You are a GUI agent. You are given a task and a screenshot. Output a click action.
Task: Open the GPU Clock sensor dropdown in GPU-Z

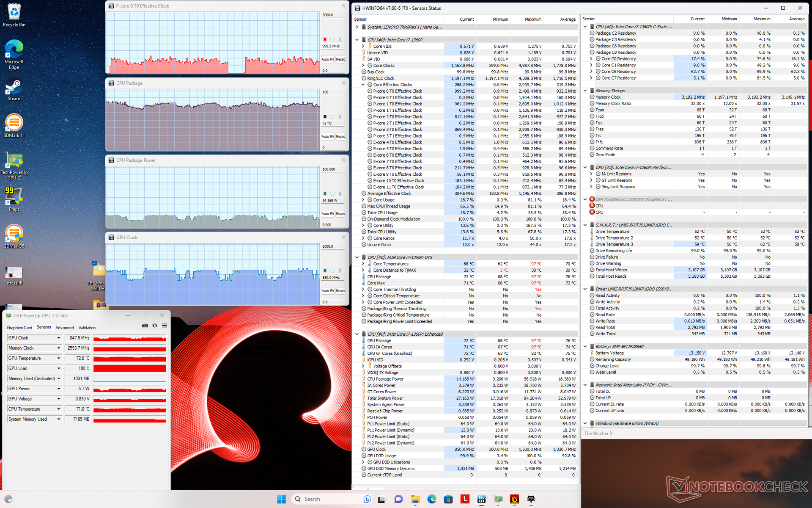59,338
